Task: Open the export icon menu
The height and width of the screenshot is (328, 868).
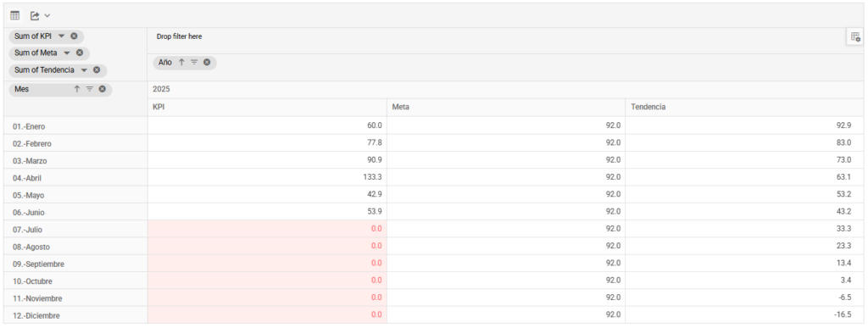Action: click(x=36, y=15)
